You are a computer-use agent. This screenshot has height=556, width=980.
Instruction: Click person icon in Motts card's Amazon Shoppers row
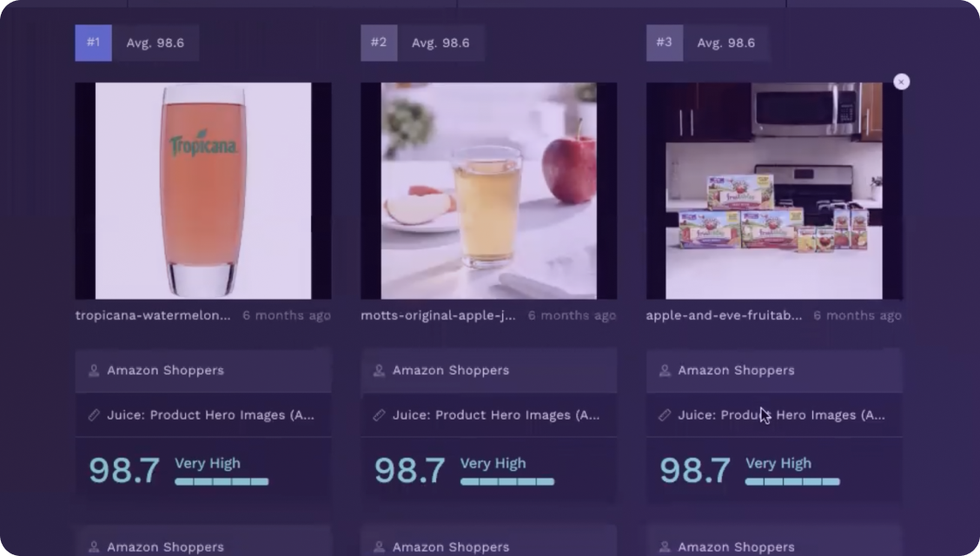379,370
